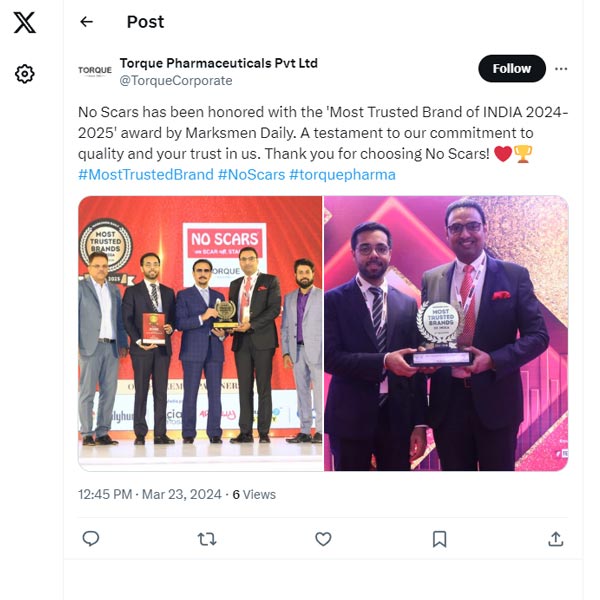Image resolution: width=600 pixels, height=600 pixels.
Task: Open the photo of two men holding trophy
Action: tap(446, 333)
